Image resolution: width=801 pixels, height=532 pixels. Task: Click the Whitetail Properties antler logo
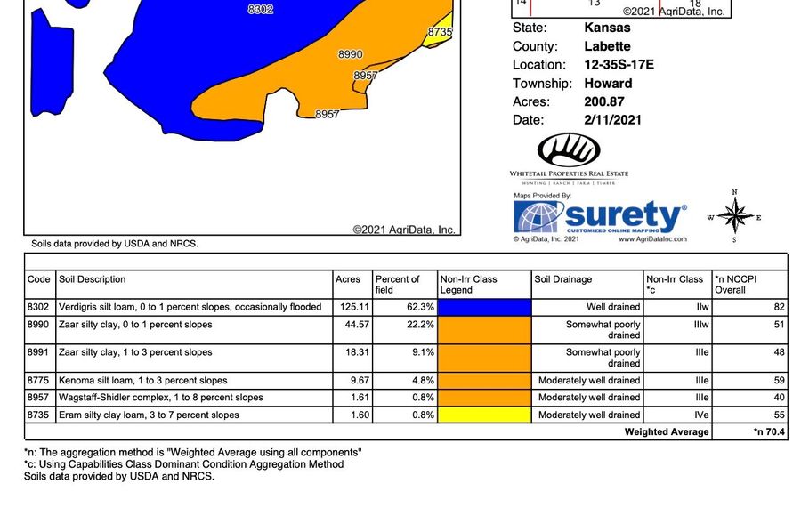(569, 149)
